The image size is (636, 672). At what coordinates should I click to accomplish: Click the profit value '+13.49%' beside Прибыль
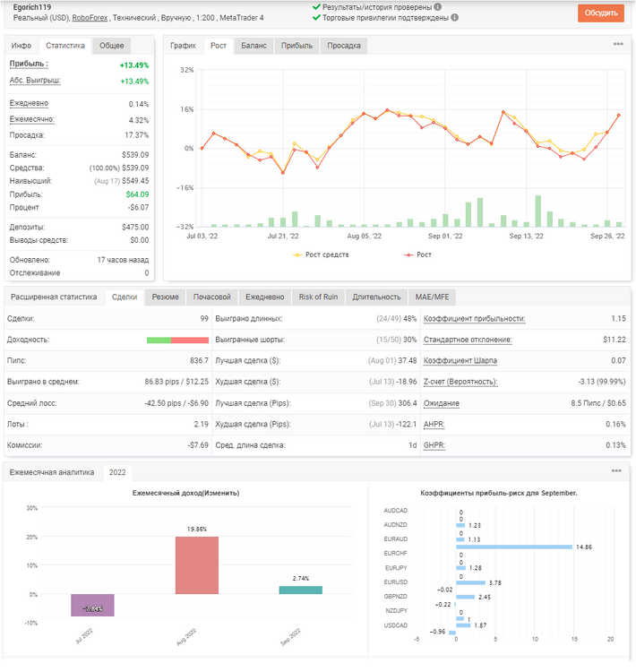tap(134, 65)
